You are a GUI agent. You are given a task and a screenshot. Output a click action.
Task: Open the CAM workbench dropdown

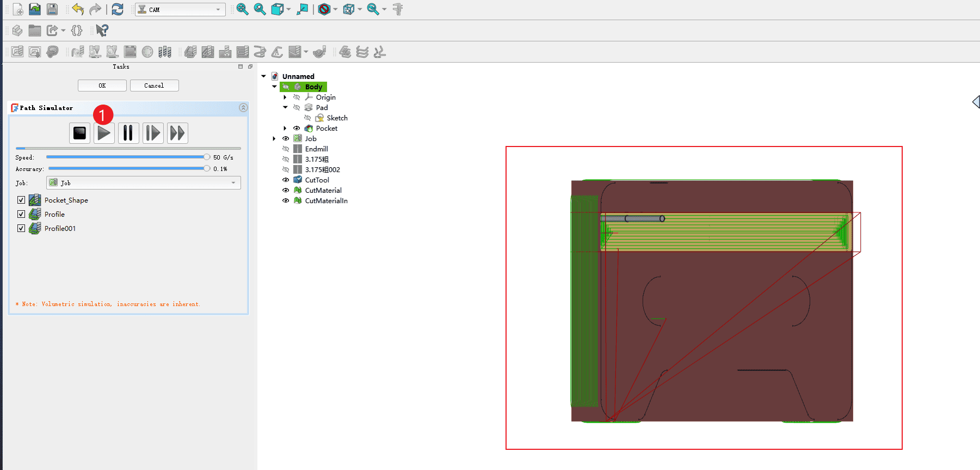pos(180,9)
